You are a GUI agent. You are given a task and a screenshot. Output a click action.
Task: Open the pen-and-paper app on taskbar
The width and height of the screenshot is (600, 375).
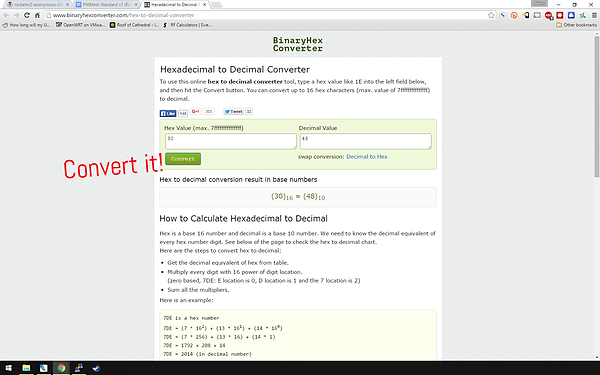tap(44, 368)
